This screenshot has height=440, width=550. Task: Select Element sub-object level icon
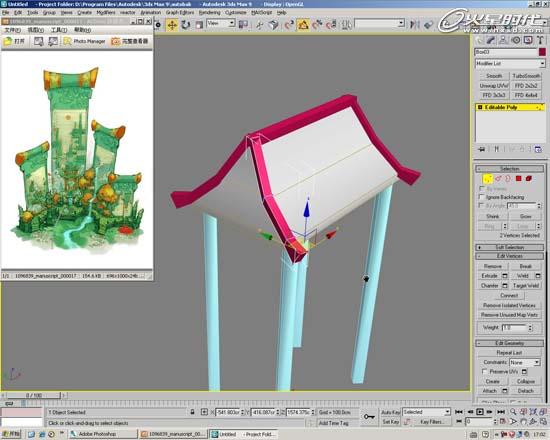(529, 179)
